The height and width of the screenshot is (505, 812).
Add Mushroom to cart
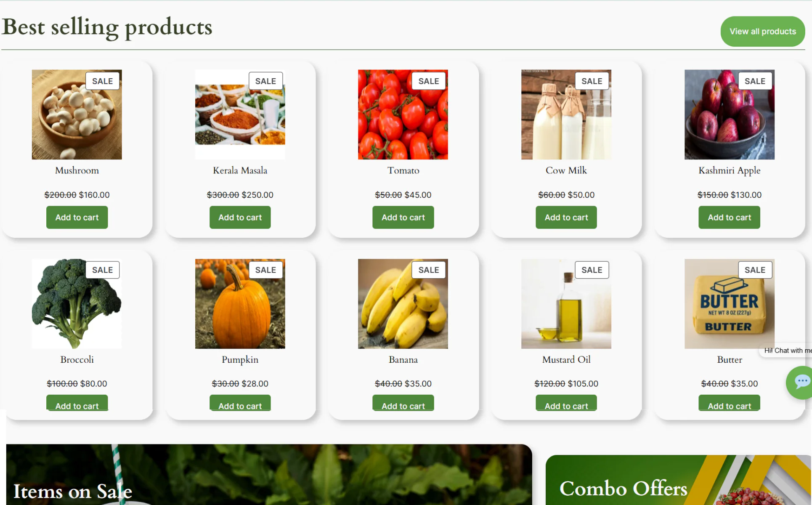pyautogui.click(x=77, y=218)
